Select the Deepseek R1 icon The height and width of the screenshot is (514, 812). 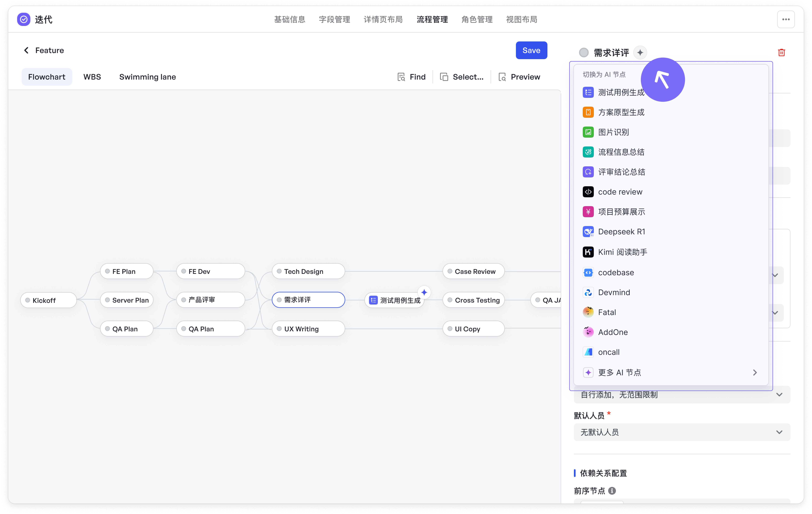click(x=588, y=232)
